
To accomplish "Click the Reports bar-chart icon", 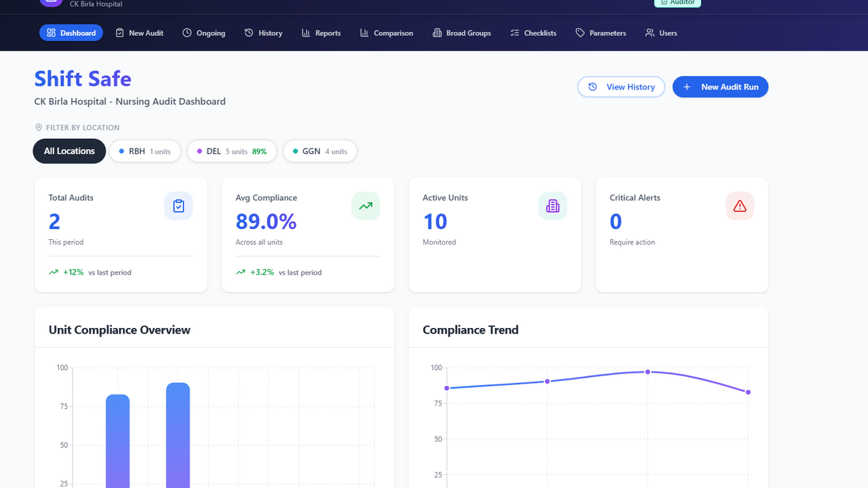I will (306, 33).
